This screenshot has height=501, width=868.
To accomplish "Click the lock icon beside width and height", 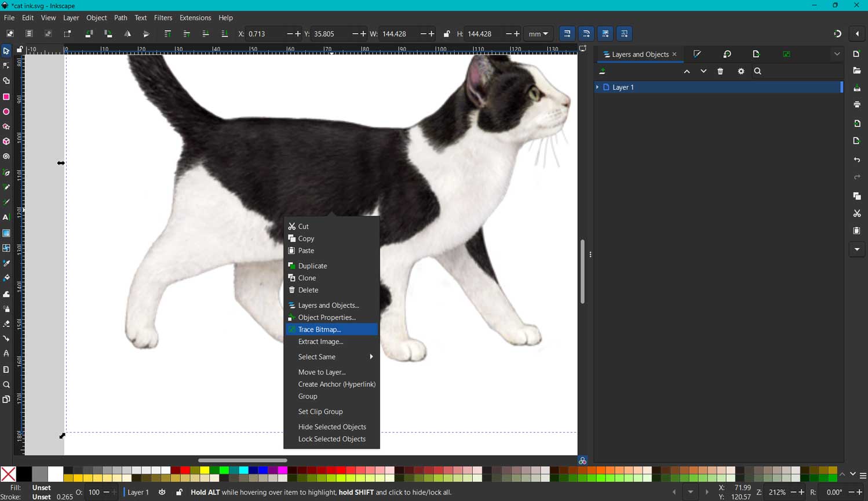I will 447,34.
